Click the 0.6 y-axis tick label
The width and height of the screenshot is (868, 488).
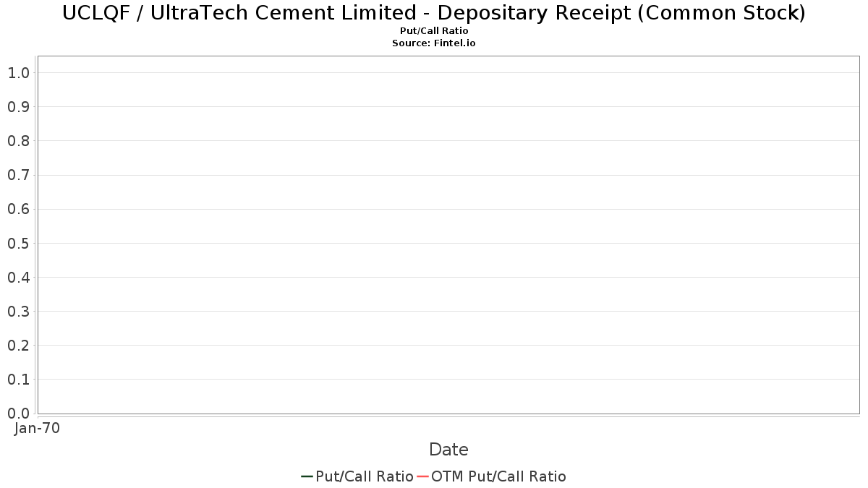18,209
